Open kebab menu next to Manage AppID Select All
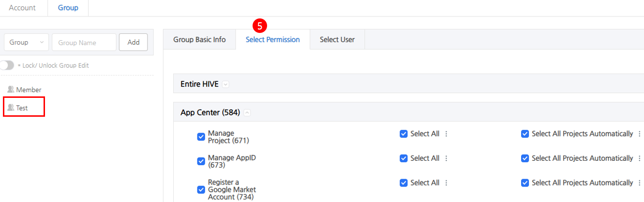The height and width of the screenshot is (202, 644). (446, 158)
